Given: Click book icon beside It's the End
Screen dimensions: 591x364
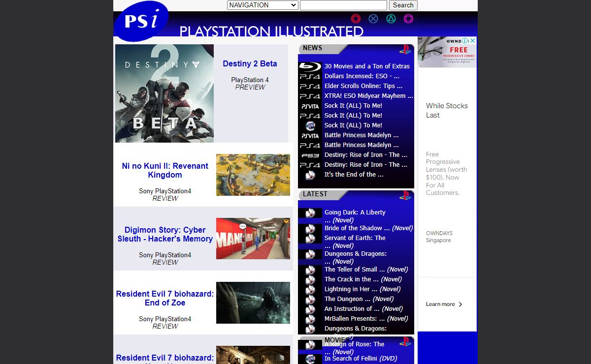Looking at the screenshot, I should (x=310, y=175).
